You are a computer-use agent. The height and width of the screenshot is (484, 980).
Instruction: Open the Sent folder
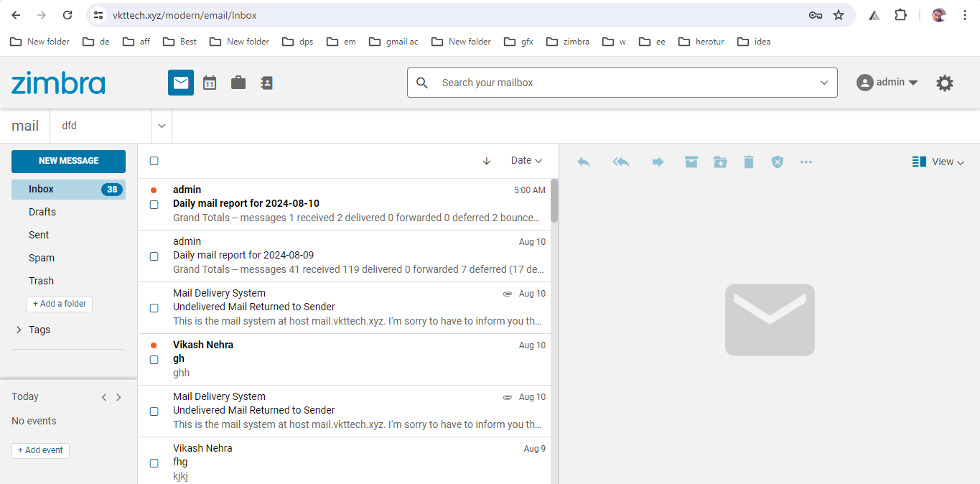tap(38, 235)
